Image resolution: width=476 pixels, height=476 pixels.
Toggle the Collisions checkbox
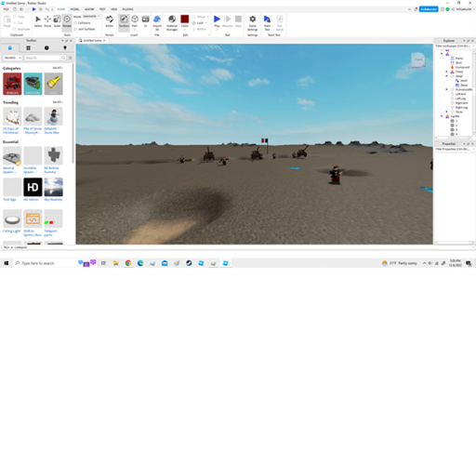(x=75, y=23)
